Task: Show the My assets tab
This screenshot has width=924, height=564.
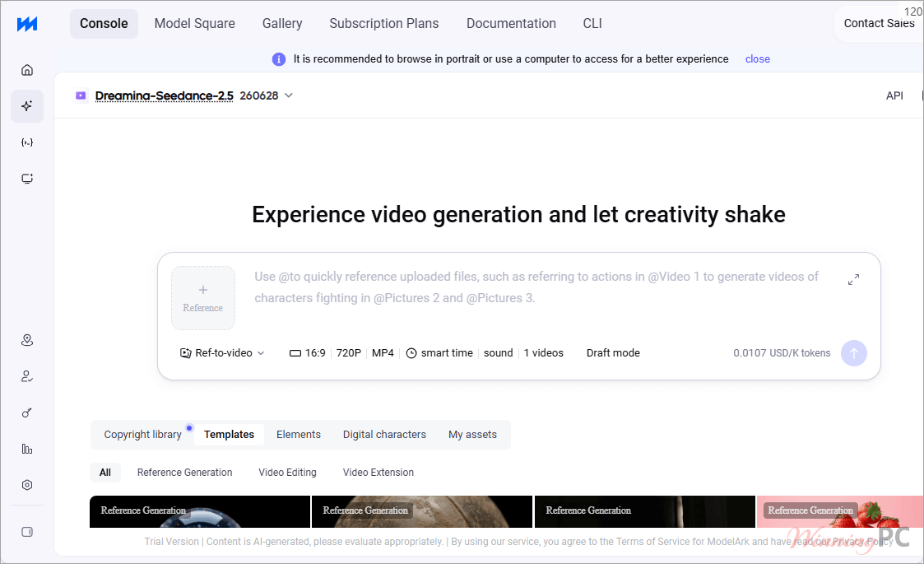Action: (x=472, y=435)
